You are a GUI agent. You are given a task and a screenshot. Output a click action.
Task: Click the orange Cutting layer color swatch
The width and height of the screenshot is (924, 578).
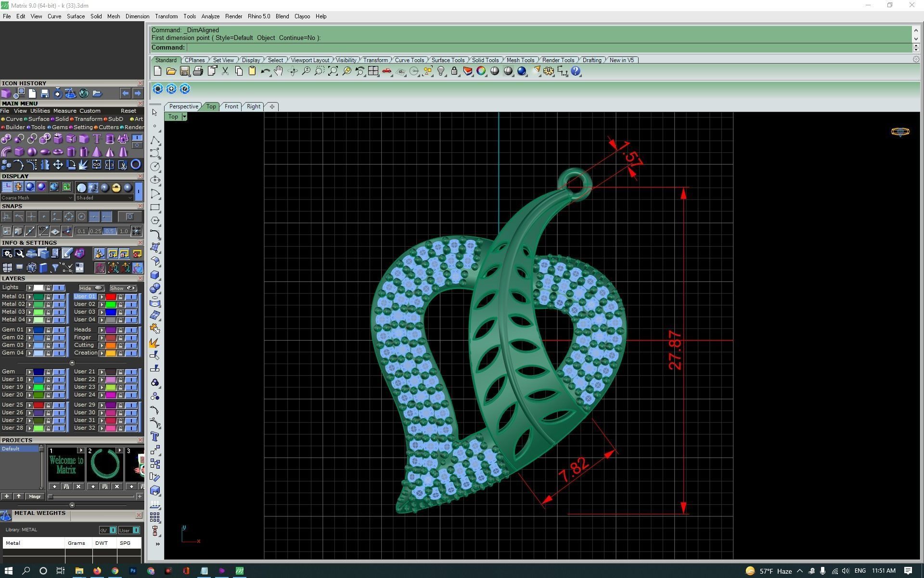(111, 345)
